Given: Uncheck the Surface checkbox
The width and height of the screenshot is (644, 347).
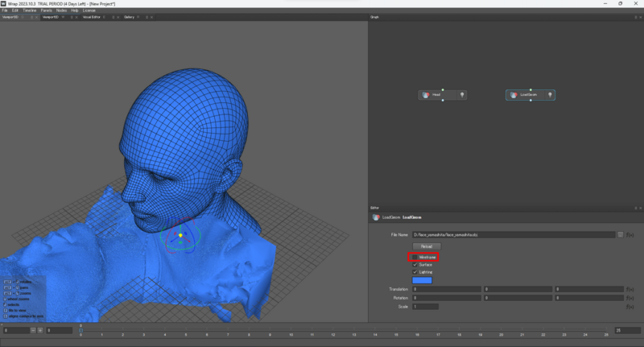Looking at the screenshot, I should (415, 265).
